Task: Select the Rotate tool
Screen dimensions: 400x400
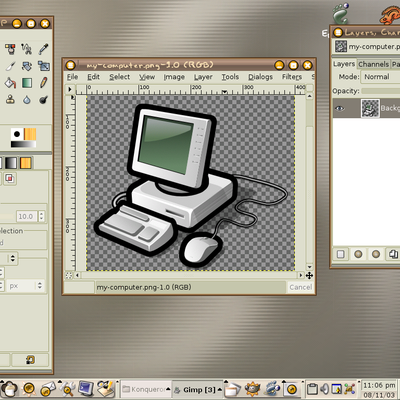Action: tap(27, 66)
